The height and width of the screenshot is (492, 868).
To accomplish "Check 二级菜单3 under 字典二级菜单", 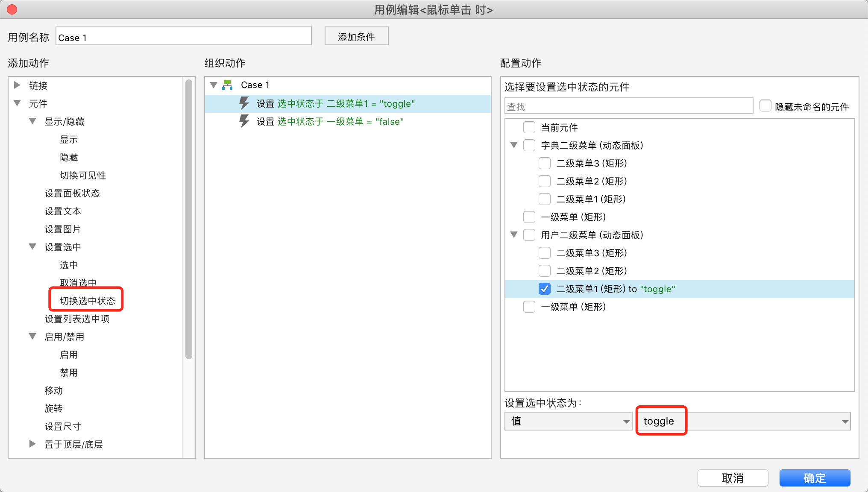I will pos(545,163).
